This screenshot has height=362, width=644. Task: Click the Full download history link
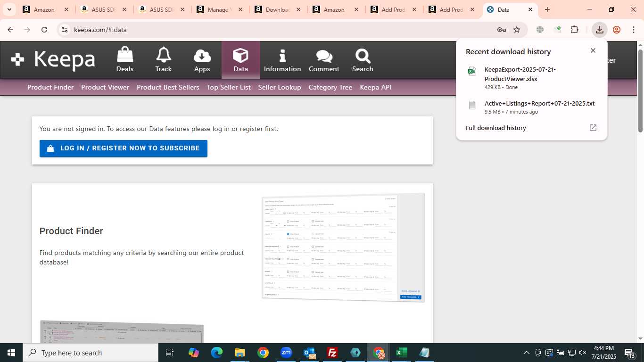click(x=496, y=128)
